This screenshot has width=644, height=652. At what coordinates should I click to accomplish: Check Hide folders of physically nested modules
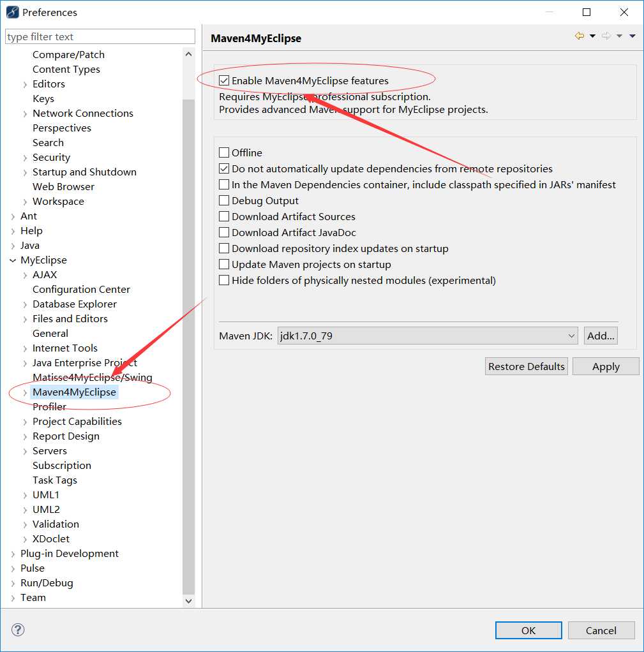pos(224,280)
